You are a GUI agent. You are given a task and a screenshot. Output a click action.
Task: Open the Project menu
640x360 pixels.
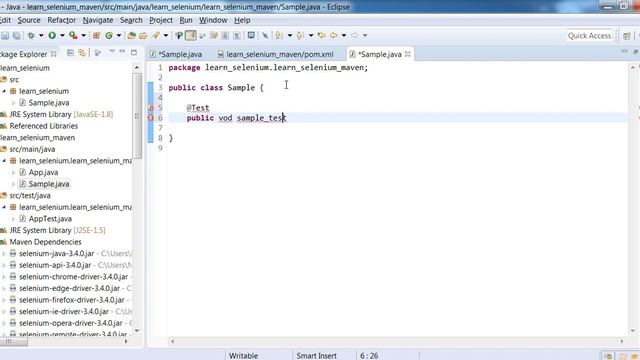click(x=160, y=20)
